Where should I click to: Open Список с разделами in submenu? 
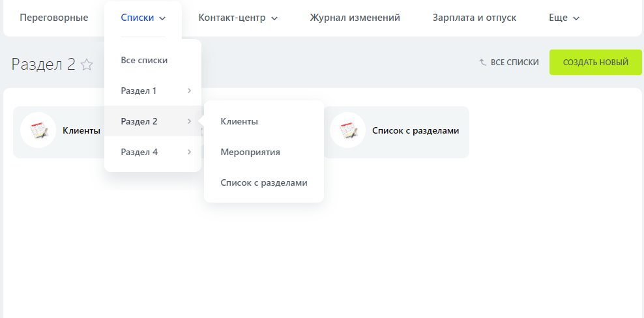[x=263, y=182]
